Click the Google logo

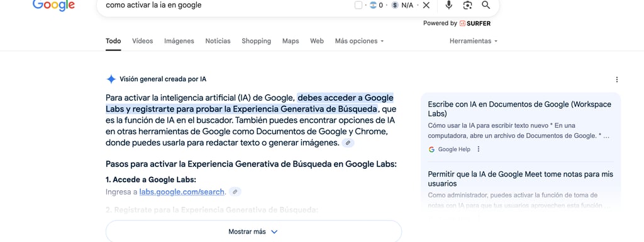[53, 5]
